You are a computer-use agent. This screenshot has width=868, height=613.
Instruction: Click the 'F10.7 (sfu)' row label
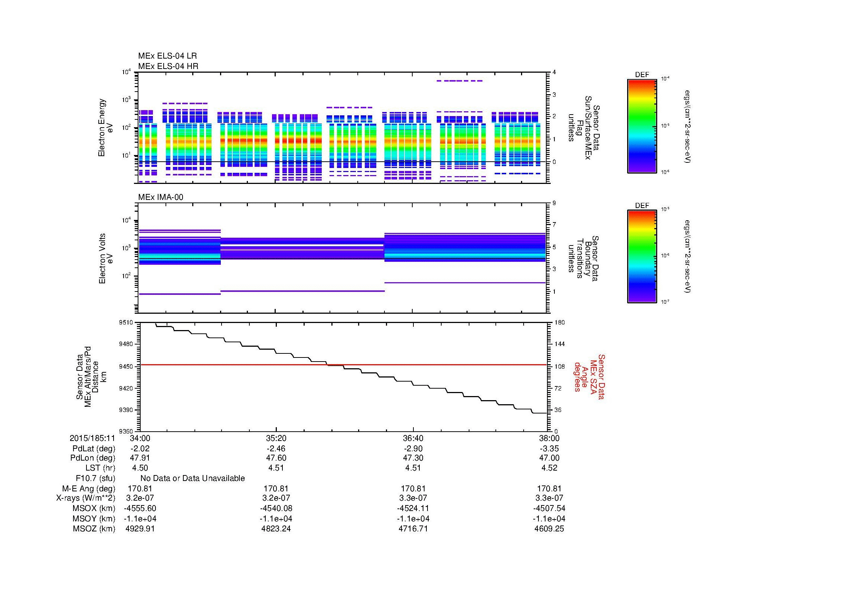95,478
